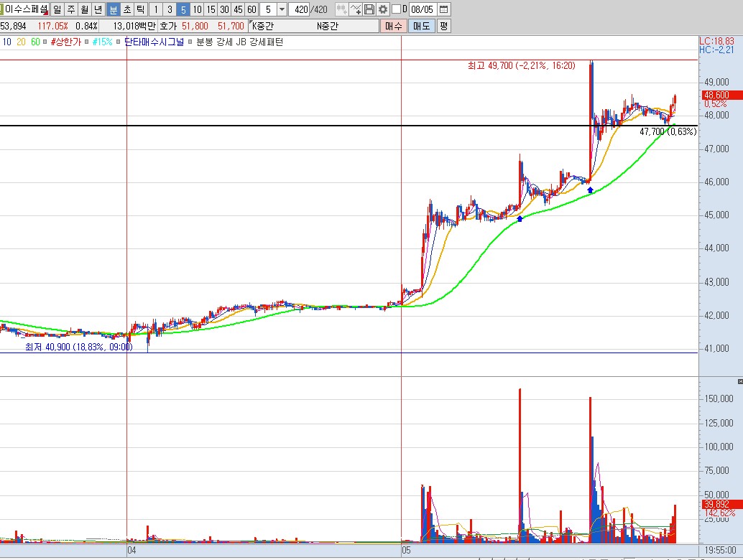Switch to monthly chart 월

[85, 9]
